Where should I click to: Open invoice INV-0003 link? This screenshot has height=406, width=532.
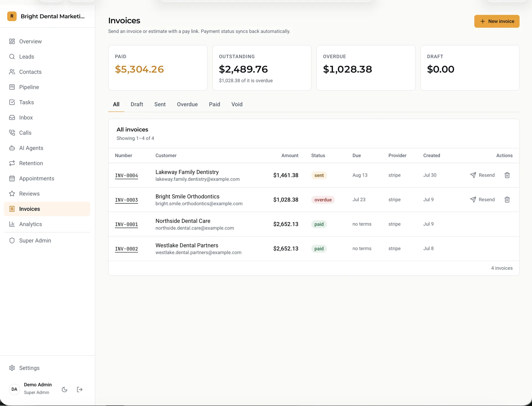[126, 200]
